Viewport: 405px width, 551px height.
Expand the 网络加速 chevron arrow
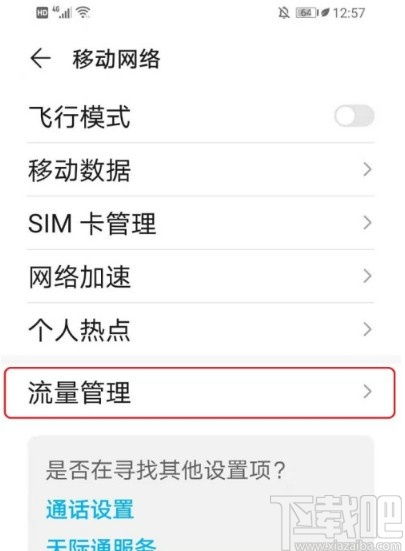[367, 276]
